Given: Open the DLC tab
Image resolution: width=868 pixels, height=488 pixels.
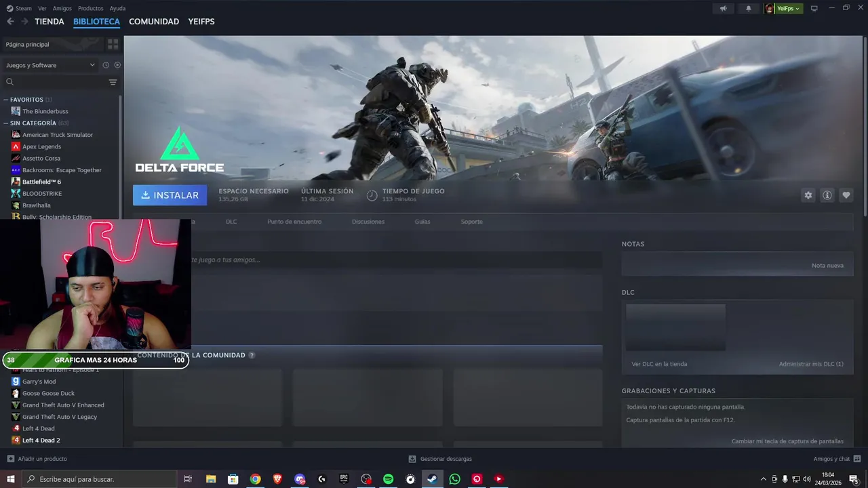Looking at the screenshot, I should tap(231, 222).
